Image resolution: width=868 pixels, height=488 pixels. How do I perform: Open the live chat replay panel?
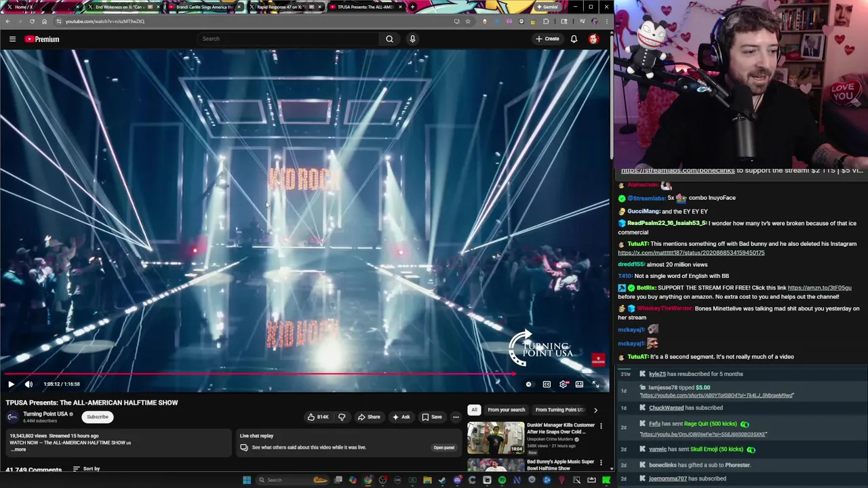[x=443, y=447]
